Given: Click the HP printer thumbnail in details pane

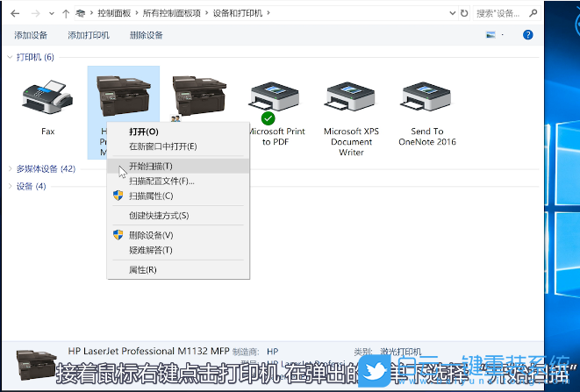Looking at the screenshot, I should (x=36, y=365).
